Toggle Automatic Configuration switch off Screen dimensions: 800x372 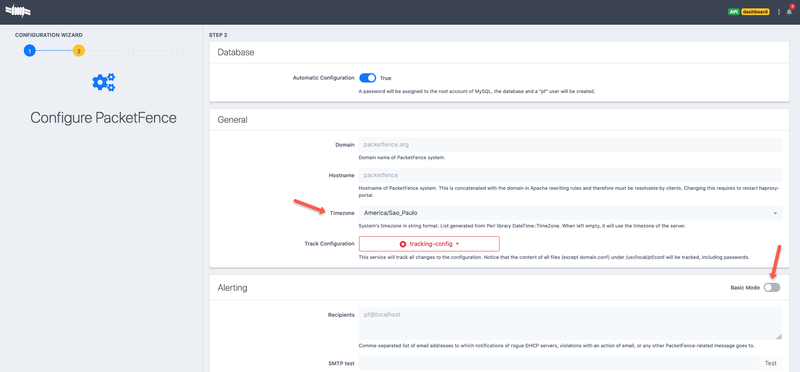click(367, 78)
